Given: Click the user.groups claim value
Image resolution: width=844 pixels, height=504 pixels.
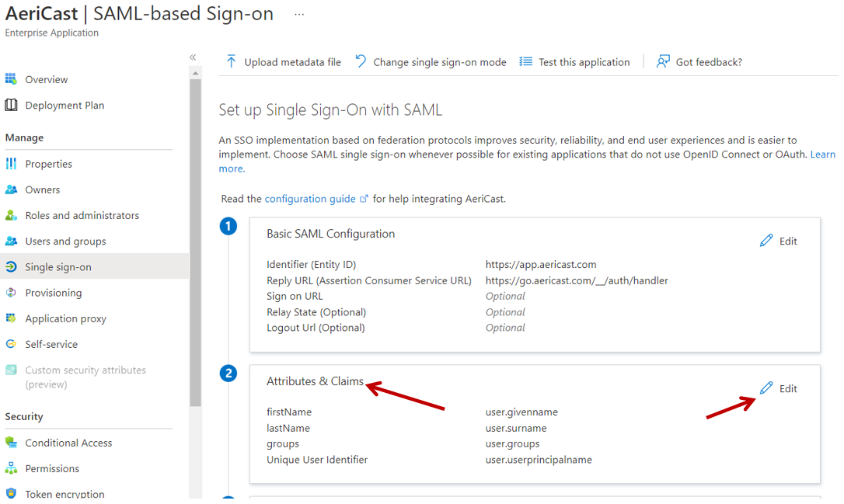Looking at the screenshot, I should 512,443.
